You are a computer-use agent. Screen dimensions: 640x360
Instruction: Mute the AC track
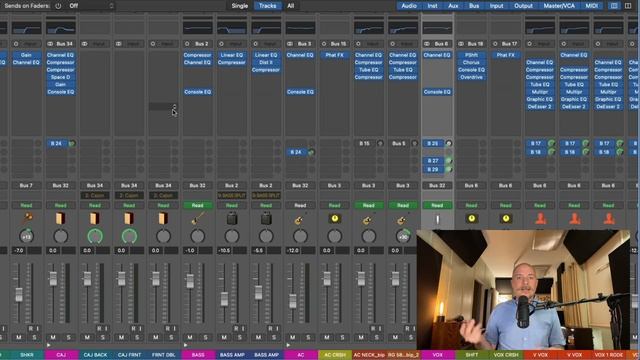coord(293,337)
